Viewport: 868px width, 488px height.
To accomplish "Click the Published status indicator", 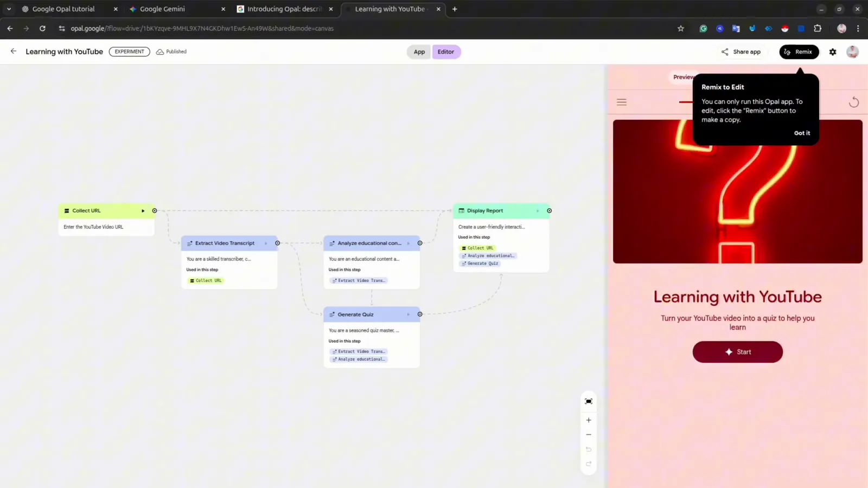I will [171, 52].
